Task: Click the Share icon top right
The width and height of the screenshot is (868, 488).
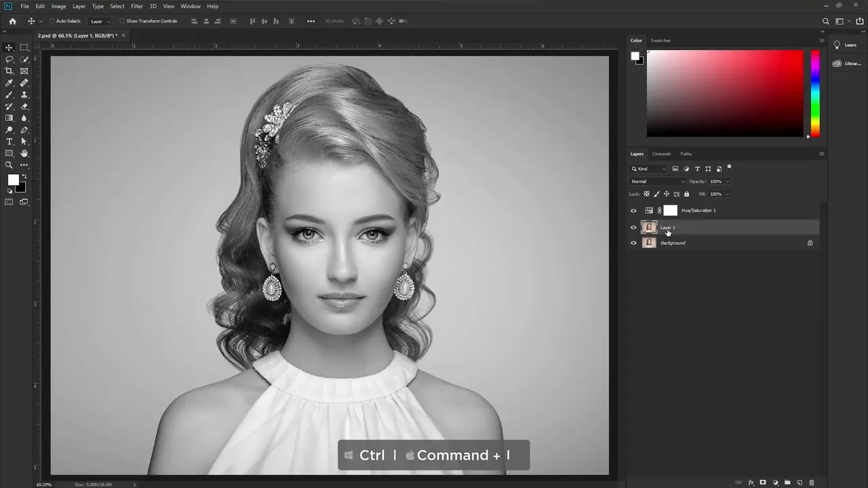Action: pyautogui.click(x=860, y=21)
